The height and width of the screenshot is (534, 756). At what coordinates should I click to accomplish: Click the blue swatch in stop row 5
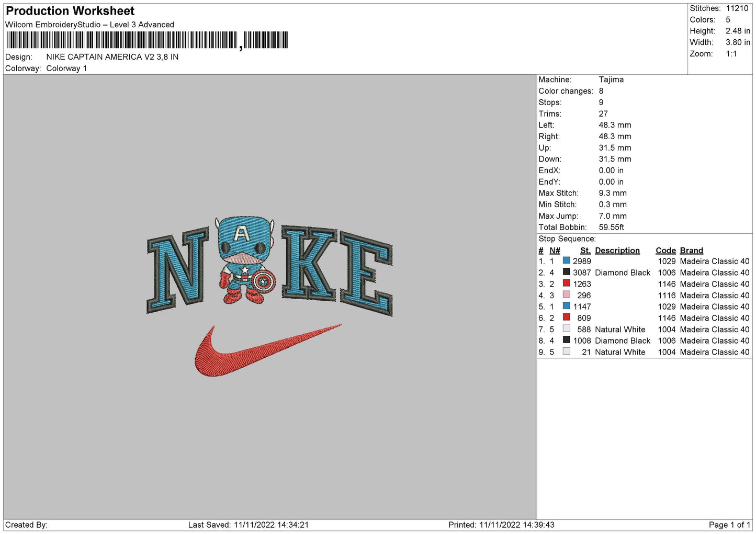coord(566,306)
